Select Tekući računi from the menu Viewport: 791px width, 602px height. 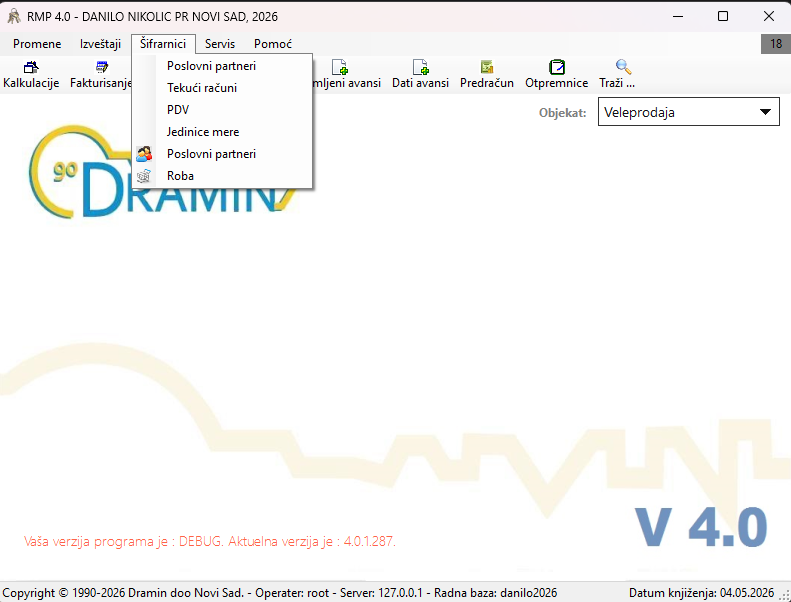pyautogui.click(x=222, y=88)
